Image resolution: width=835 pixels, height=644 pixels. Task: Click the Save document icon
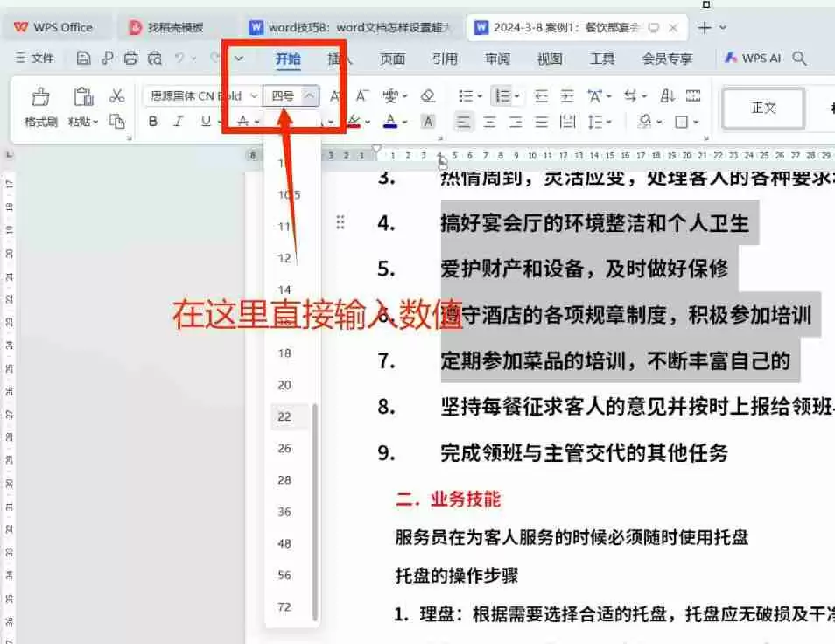pos(83,59)
